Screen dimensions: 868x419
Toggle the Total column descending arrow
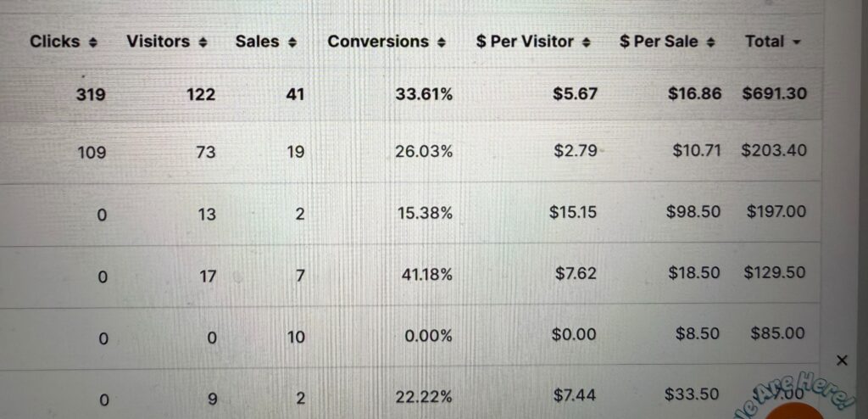[x=796, y=42]
